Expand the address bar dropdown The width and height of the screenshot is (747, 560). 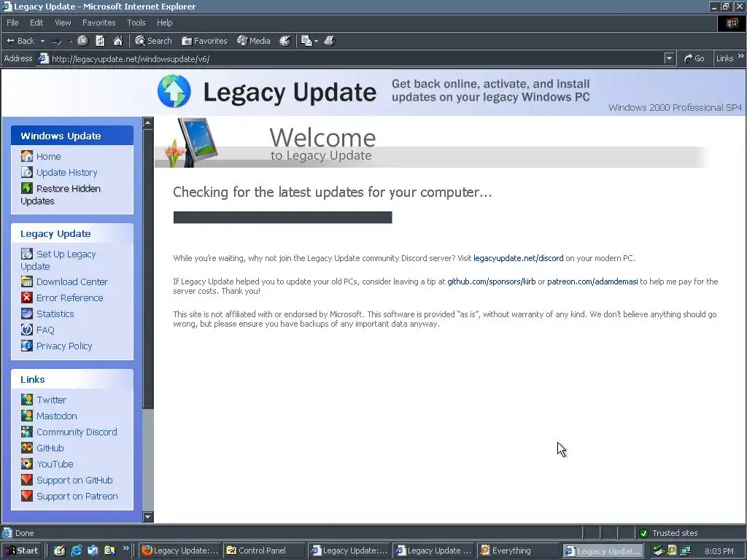669,58
